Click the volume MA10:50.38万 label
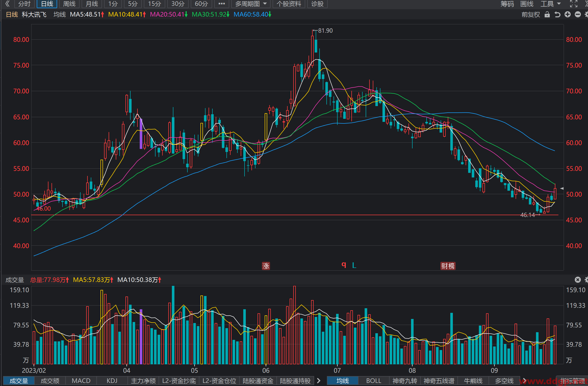The image size is (588, 386). point(139,280)
